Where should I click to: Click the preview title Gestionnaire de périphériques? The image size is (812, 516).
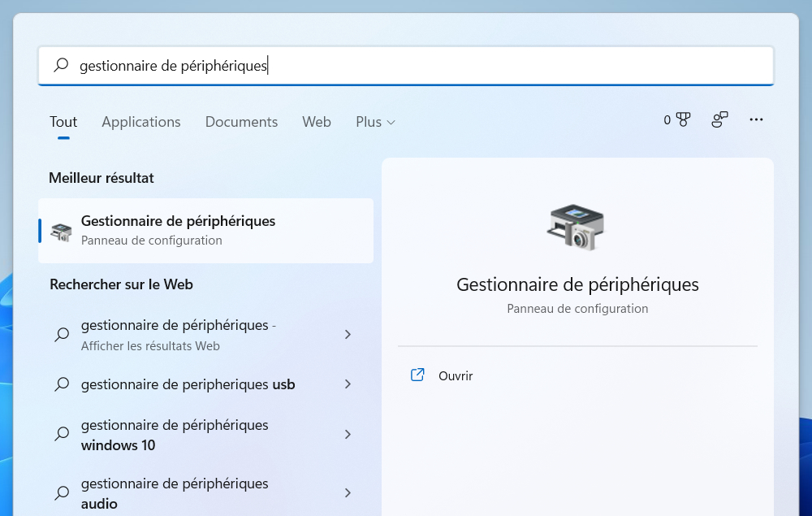pyautogui.click(x=577, y=285)
